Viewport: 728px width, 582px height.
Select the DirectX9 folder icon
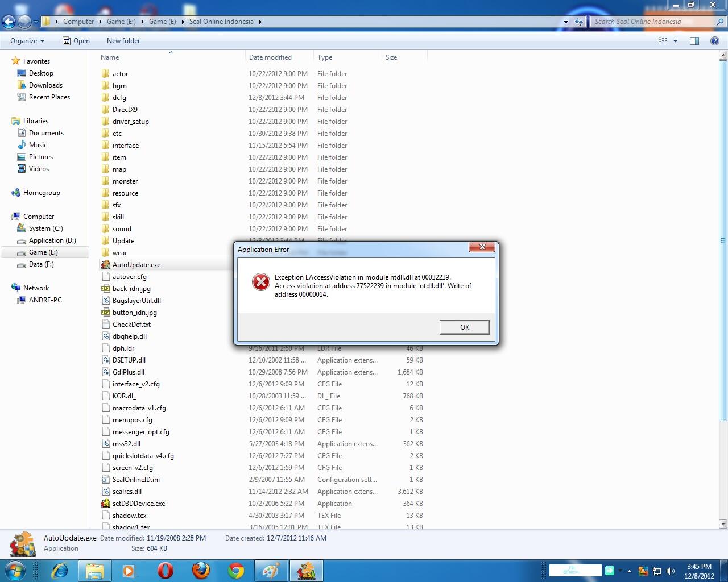coord(105,109)
